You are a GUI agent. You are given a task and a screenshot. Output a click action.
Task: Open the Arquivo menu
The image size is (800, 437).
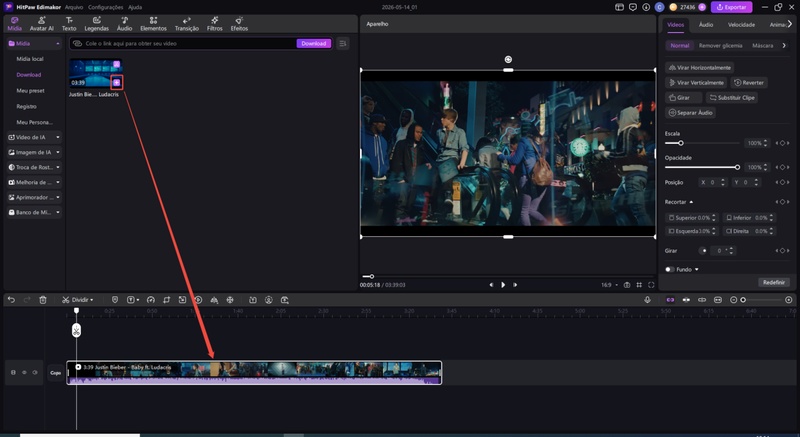point(74,7)
